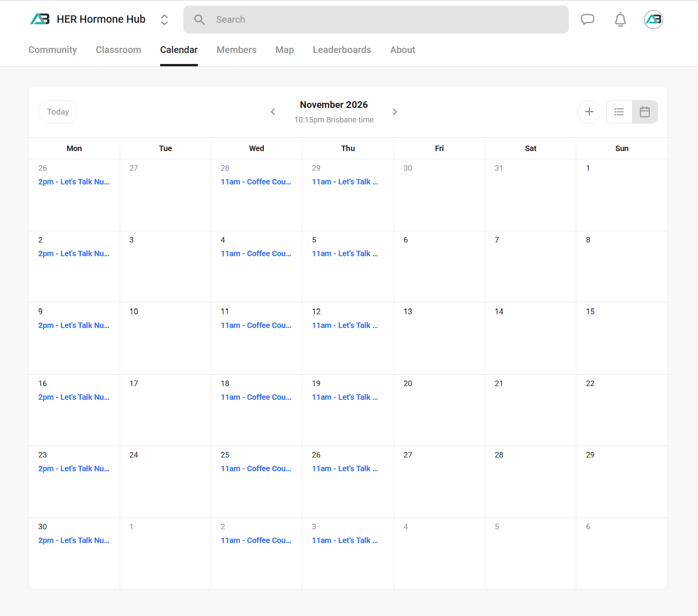Open 2pm Let's Talk event on October 26

[74, 182]
